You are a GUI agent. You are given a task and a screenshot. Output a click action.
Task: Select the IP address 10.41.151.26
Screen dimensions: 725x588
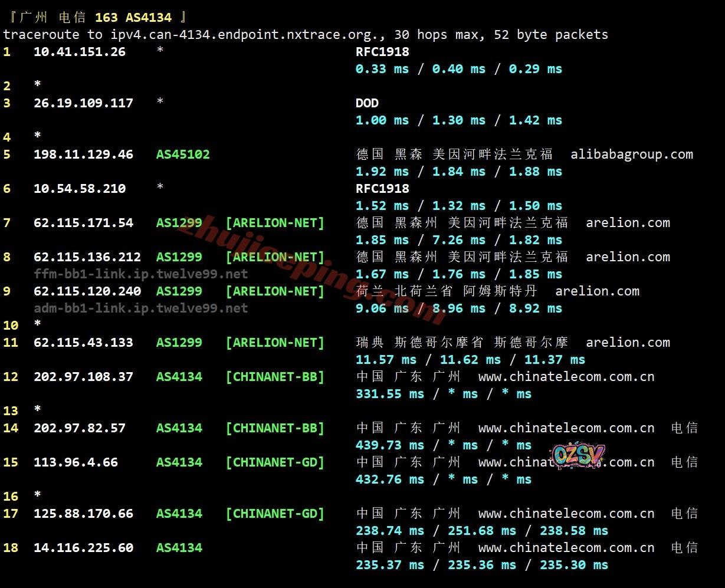coord(80,52)
